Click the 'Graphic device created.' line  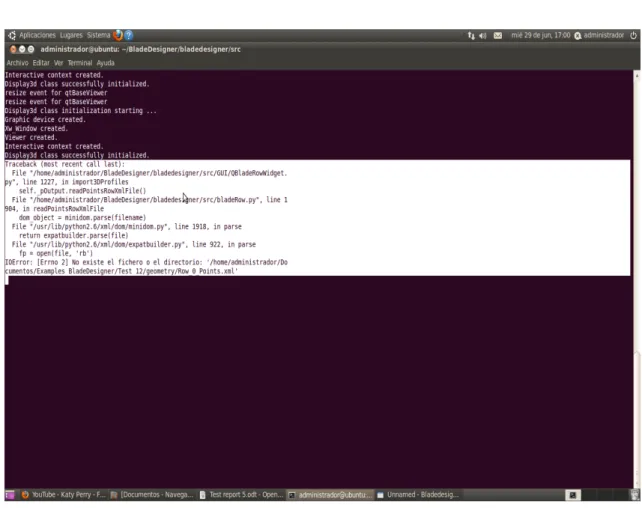click(x=45, y=120)
